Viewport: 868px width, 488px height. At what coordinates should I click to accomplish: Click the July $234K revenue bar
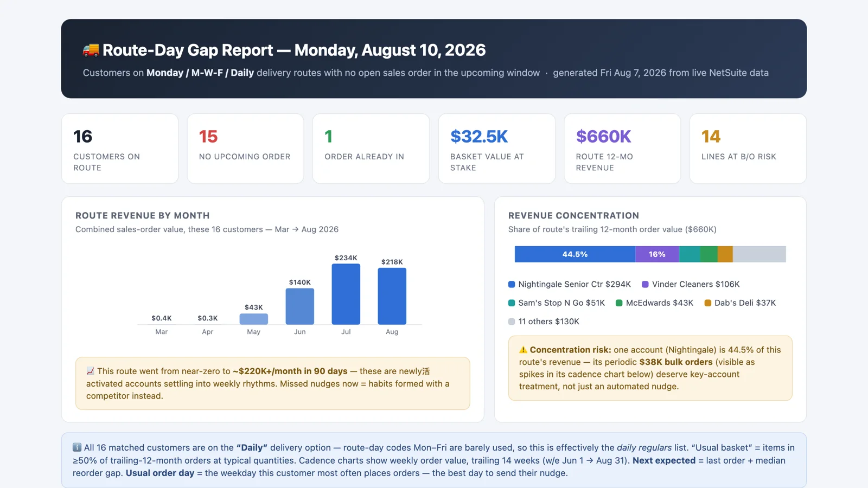346,294
